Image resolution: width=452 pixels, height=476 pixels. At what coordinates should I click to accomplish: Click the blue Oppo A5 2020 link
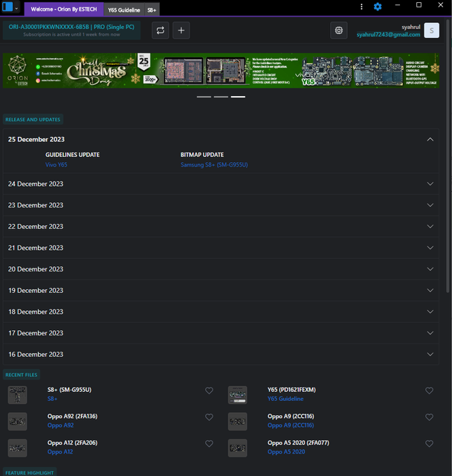tap(286, 451)
